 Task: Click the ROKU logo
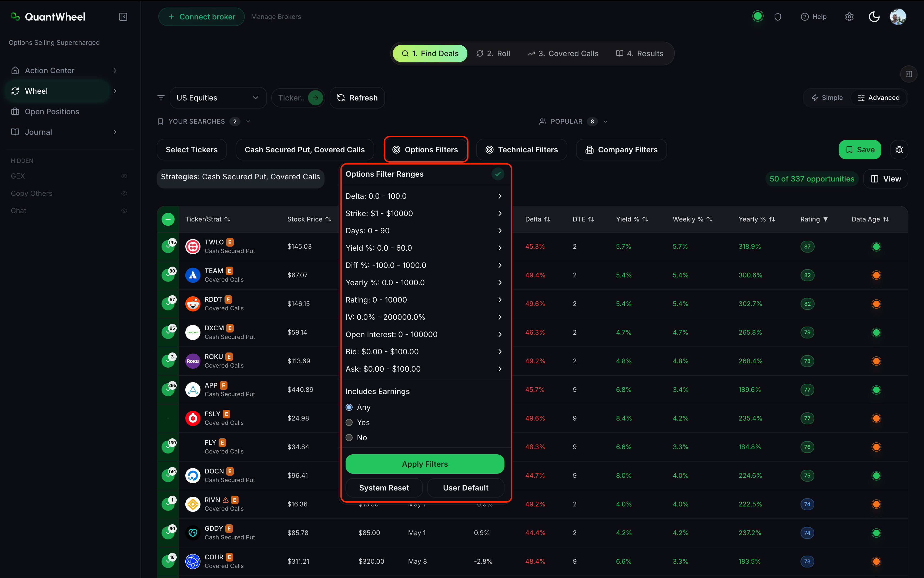(x=193, y=361)
